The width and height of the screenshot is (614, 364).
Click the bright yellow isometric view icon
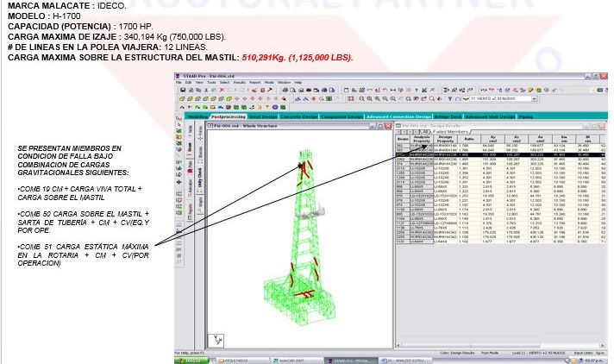[x=229, y=98]
